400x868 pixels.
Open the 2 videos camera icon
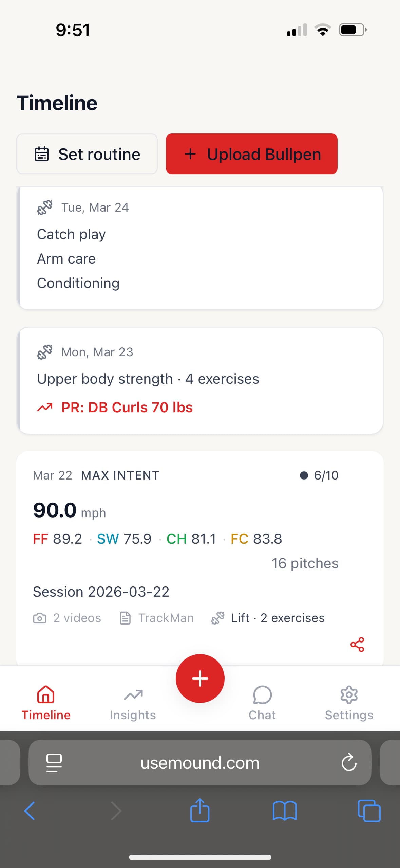(x=40, y=618)
